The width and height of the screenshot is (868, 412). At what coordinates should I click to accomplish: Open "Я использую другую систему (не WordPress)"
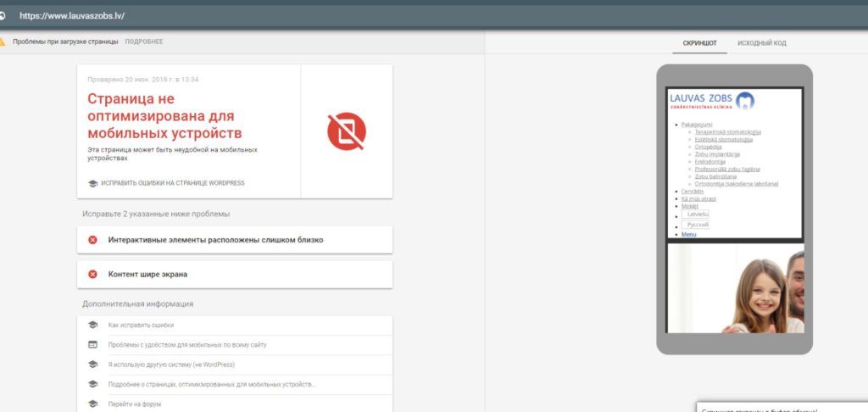pyautogui.click(x=171, y=365)
